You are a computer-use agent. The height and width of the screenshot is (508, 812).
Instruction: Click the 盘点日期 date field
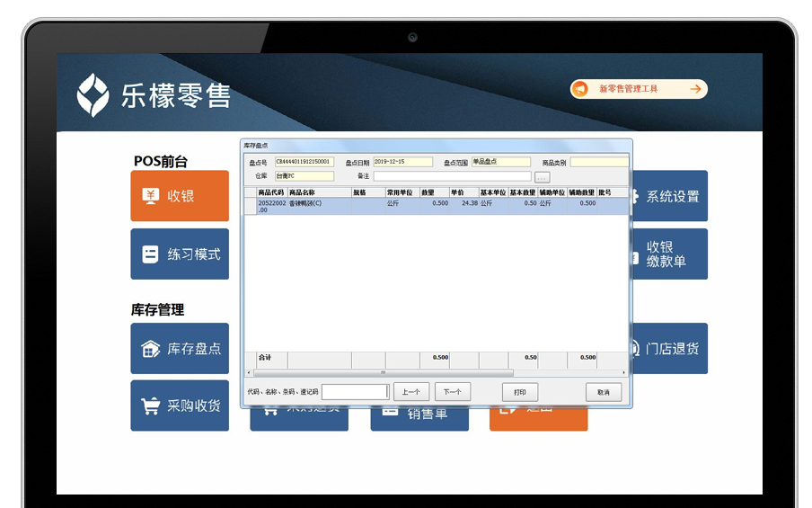pos(402,162)
